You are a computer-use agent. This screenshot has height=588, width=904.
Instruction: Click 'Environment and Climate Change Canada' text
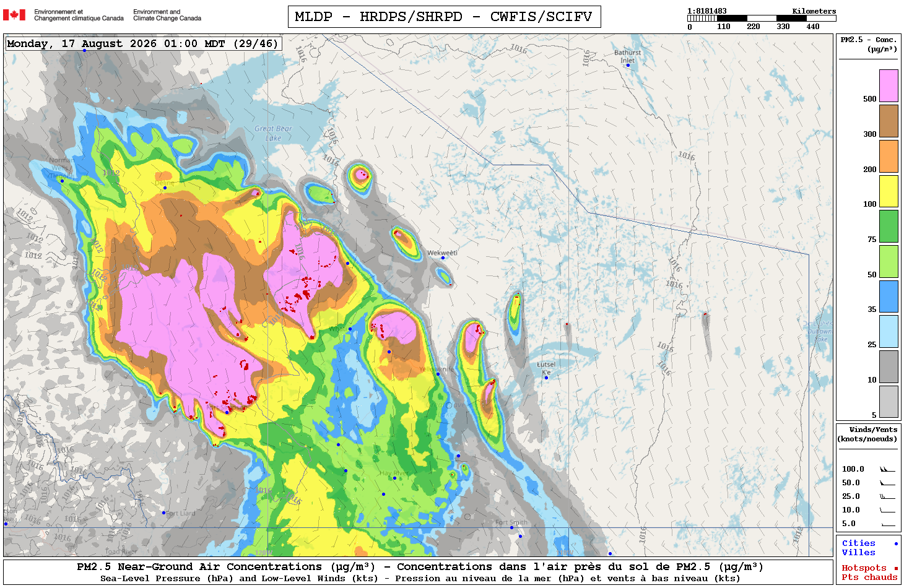[167, 15]
